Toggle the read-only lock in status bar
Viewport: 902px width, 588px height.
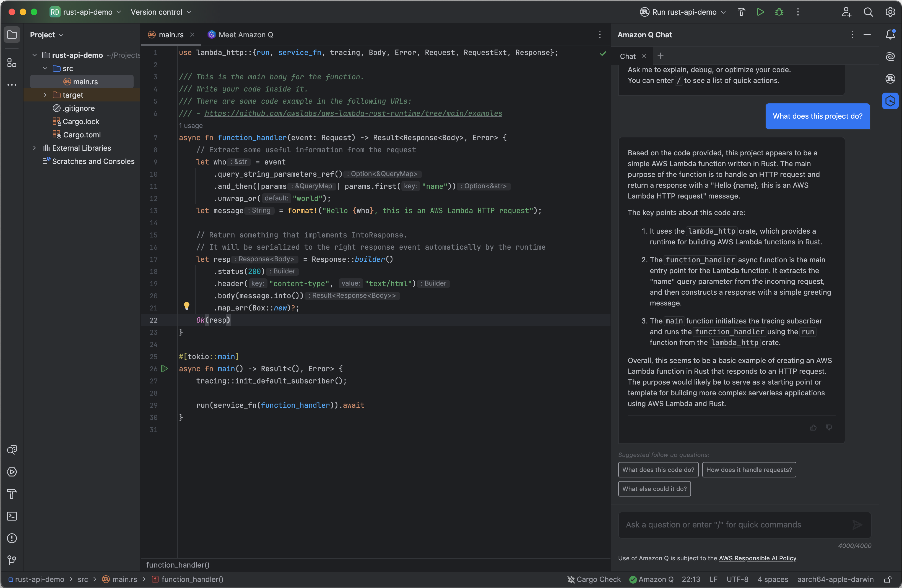click(888, 580)
